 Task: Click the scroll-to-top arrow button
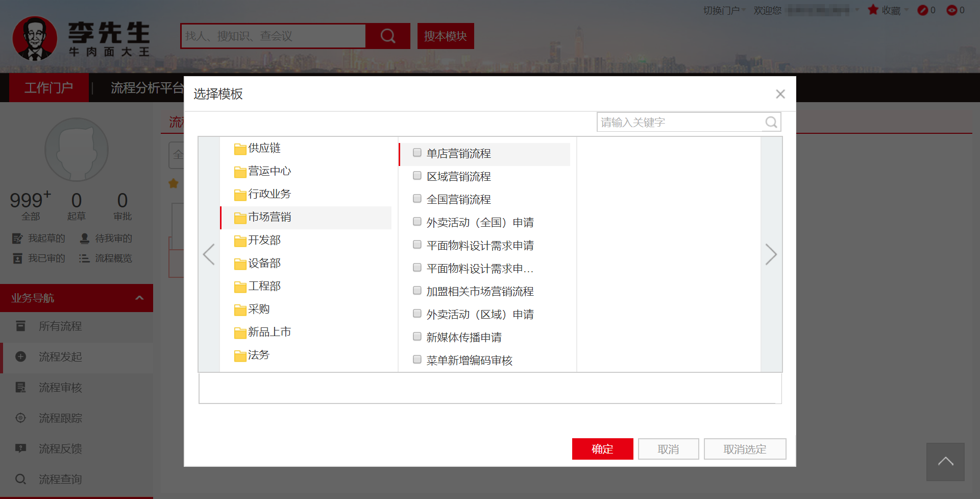coord(945,462)
